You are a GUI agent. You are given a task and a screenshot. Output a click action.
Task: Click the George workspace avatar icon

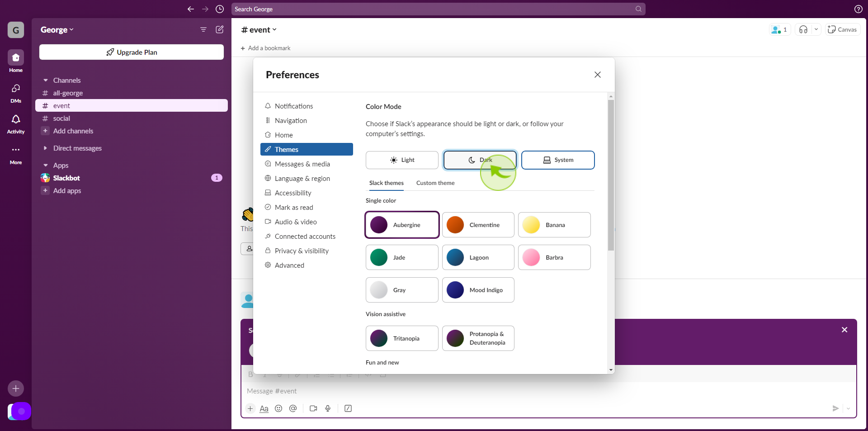16,30
